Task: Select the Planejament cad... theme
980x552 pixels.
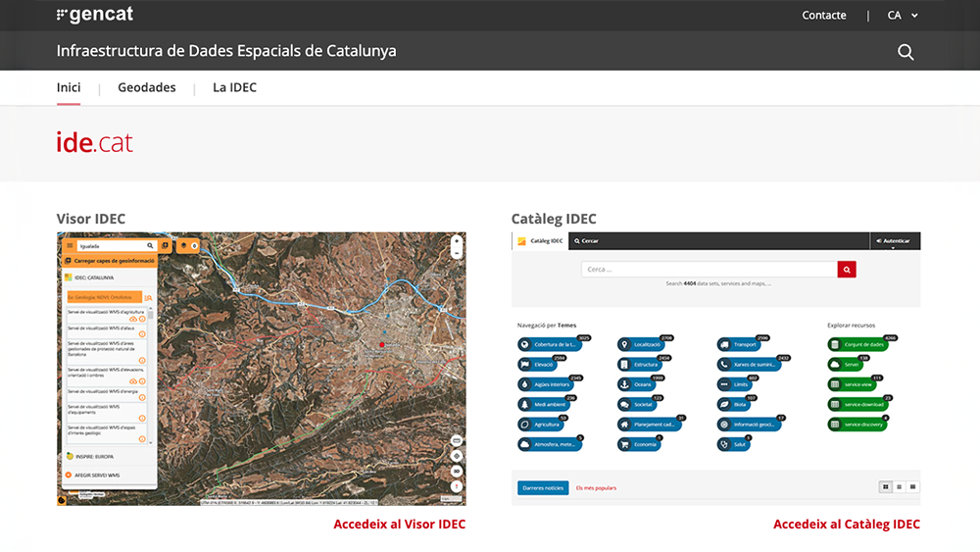Action: [x=648, y=425]
